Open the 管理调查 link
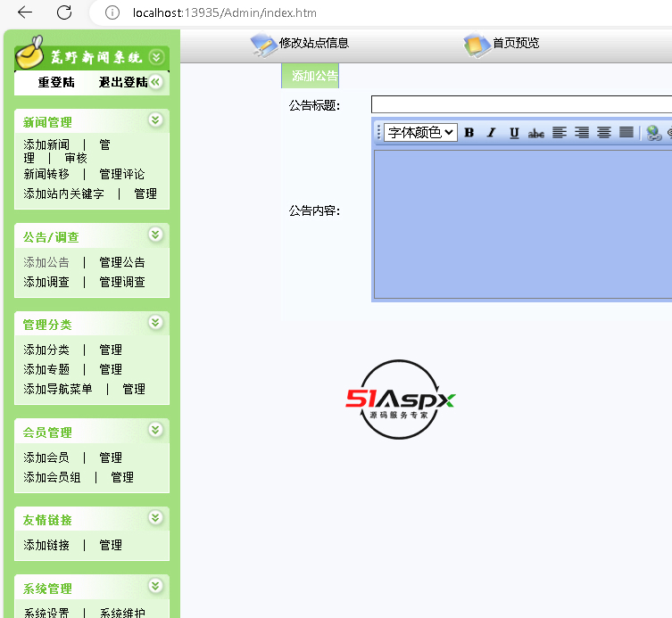This screenshot has height=618, width=672. click(122, 282)
